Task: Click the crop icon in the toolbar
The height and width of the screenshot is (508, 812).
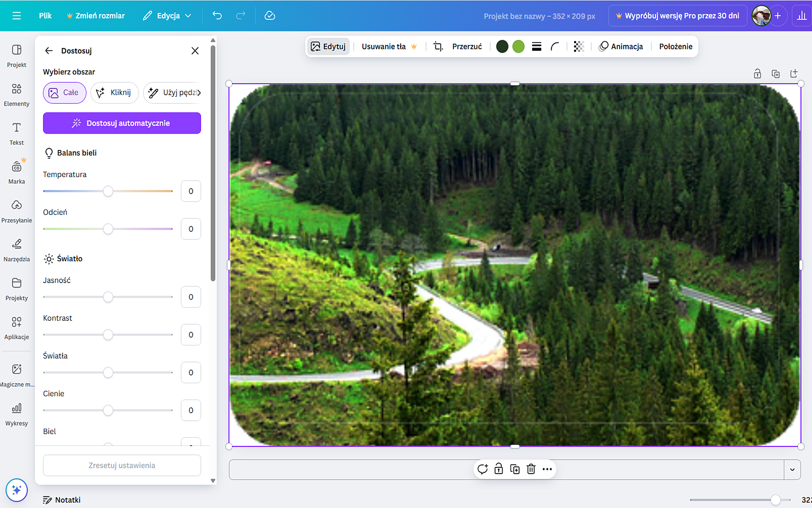Action: point(438,46)
